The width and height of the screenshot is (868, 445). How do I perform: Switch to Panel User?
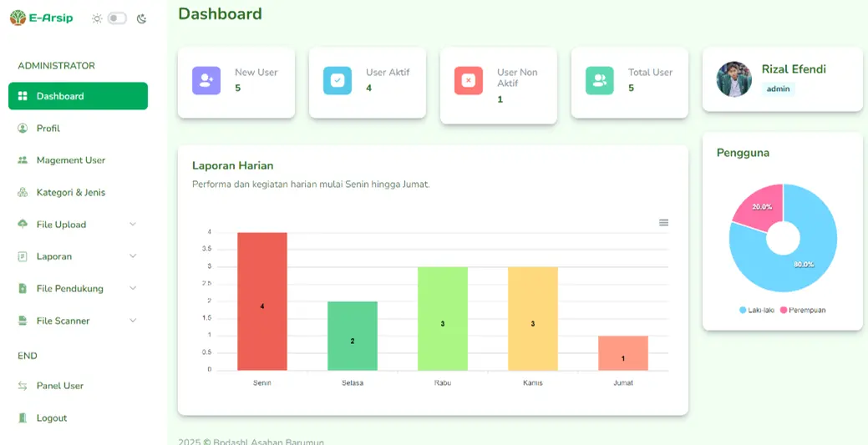tap(78, 386)
